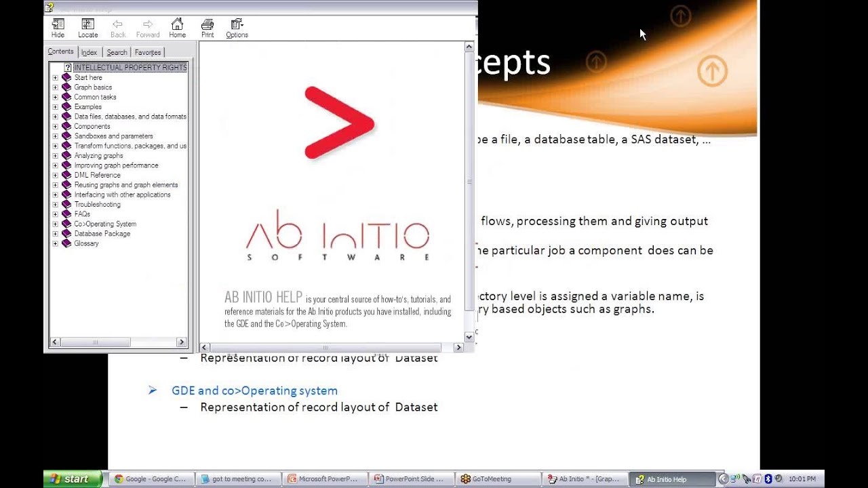Screen dimensions: 868x488
Task: Expand the Troubleshooting node
Action: pos(56,204)
